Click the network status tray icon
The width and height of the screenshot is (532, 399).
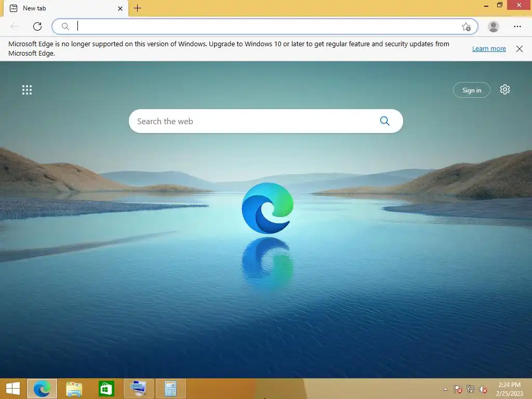tap(471, 389)
